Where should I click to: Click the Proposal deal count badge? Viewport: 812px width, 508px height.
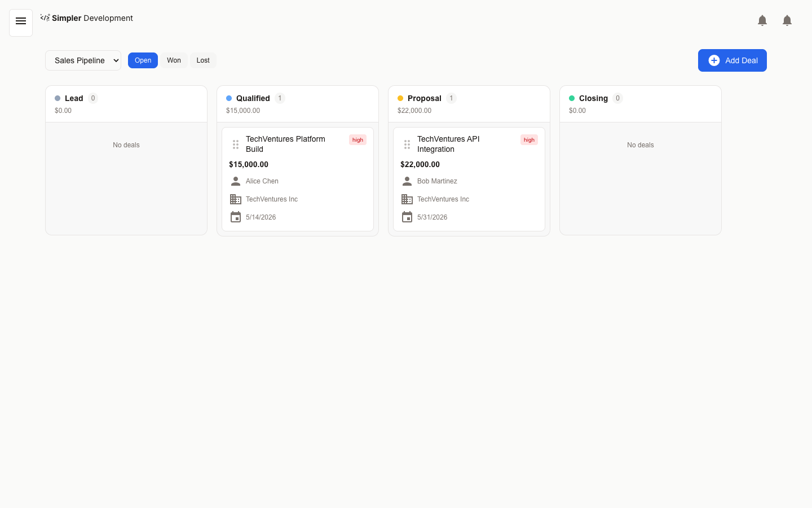coord(451,98)
